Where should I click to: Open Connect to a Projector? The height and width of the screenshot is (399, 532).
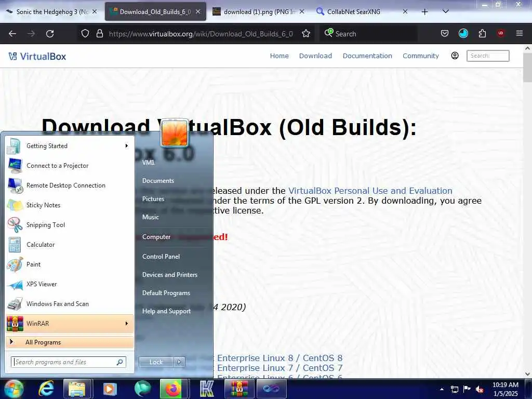click(x=70, y=166)
